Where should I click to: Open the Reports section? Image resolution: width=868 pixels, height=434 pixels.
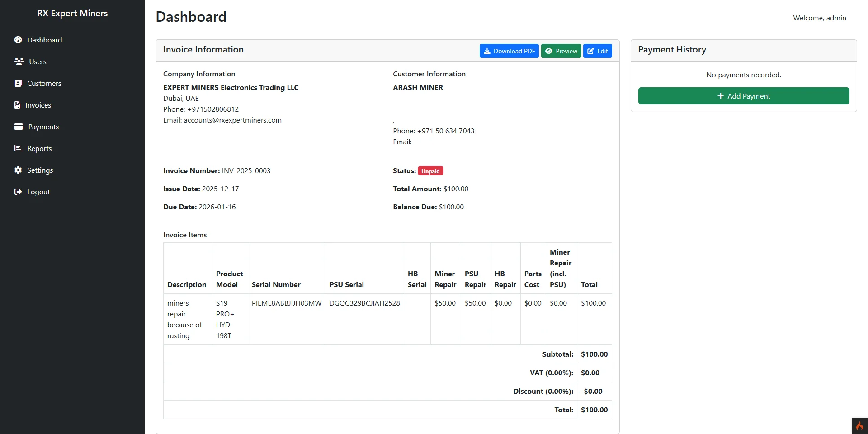pos(72,148)
